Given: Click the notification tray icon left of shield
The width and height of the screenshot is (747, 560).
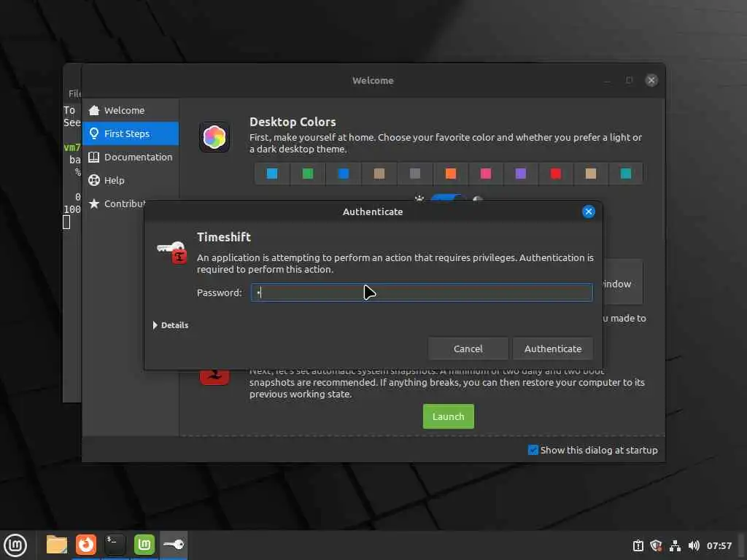Looking at the screenshot, I should tap(638, 545).
